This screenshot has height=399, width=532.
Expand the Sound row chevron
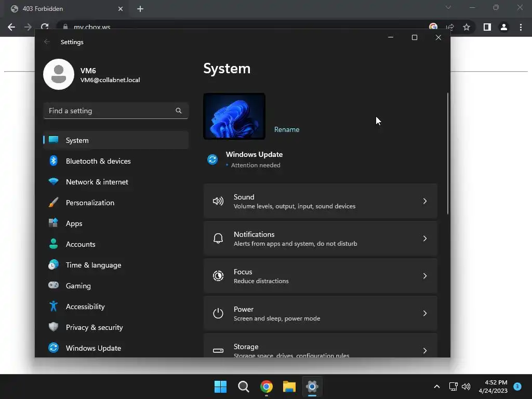point(425,201)
